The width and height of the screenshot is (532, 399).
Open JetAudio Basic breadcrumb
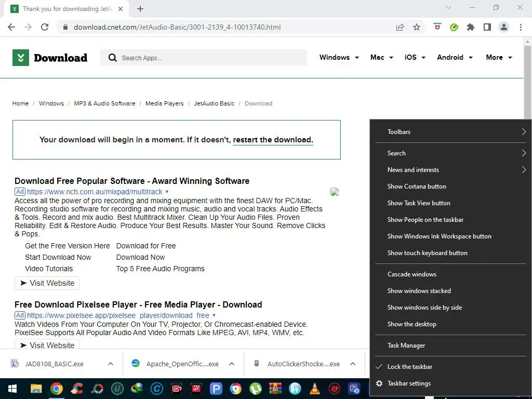tap(214, 103)
